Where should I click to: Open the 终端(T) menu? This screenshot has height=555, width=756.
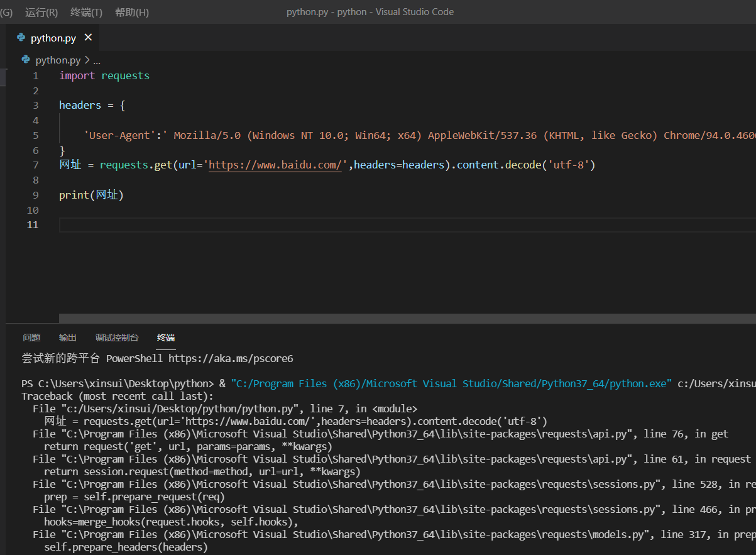(x=86, y=12)
